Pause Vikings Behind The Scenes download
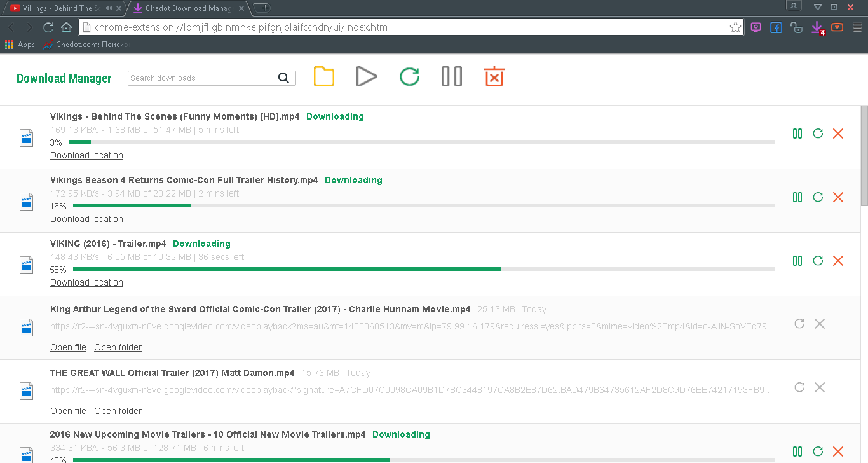The width and height of the screenshot is (868, 463). tap(797, 134)
